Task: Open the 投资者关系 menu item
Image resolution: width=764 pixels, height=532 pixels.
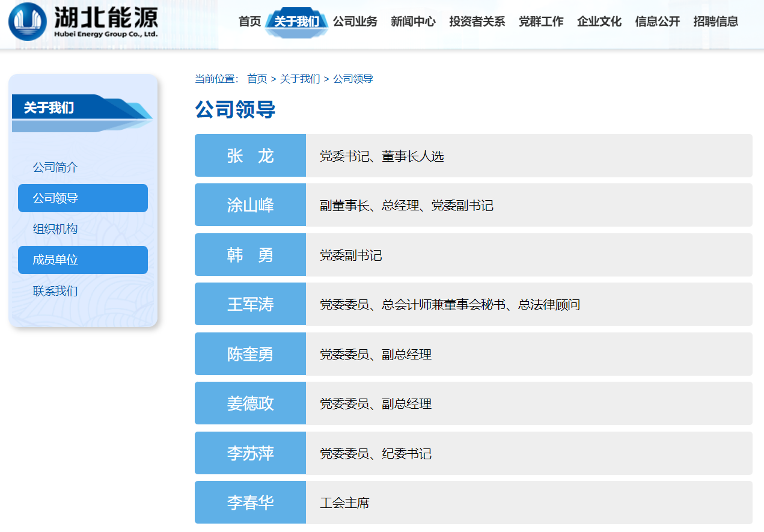Action: pyautogui.click(x=477, y=22)
